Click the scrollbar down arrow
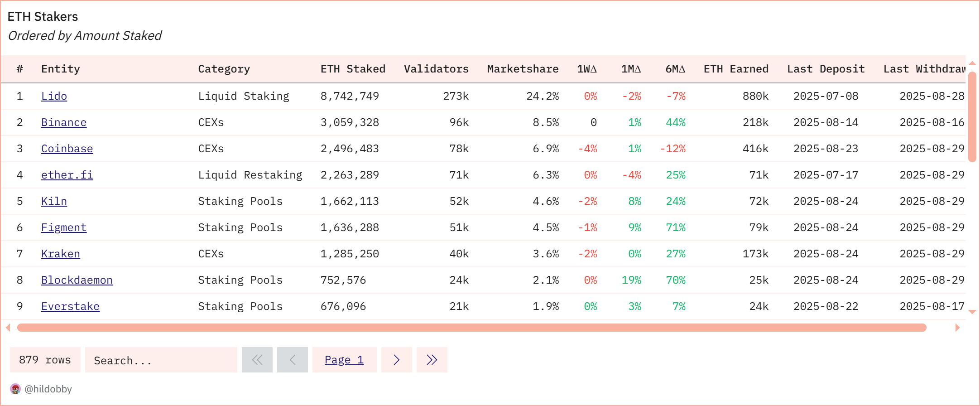 point(972,312)
